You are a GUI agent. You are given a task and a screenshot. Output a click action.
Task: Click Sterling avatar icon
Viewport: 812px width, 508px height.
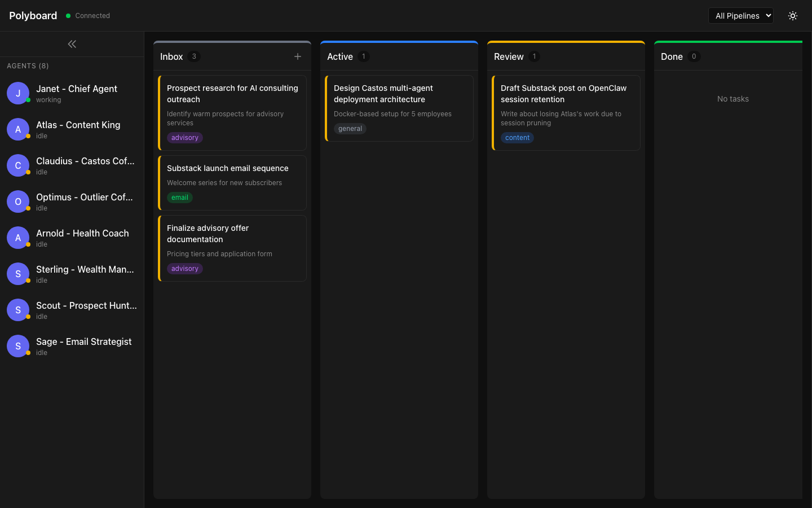click(x=18, y=274)
